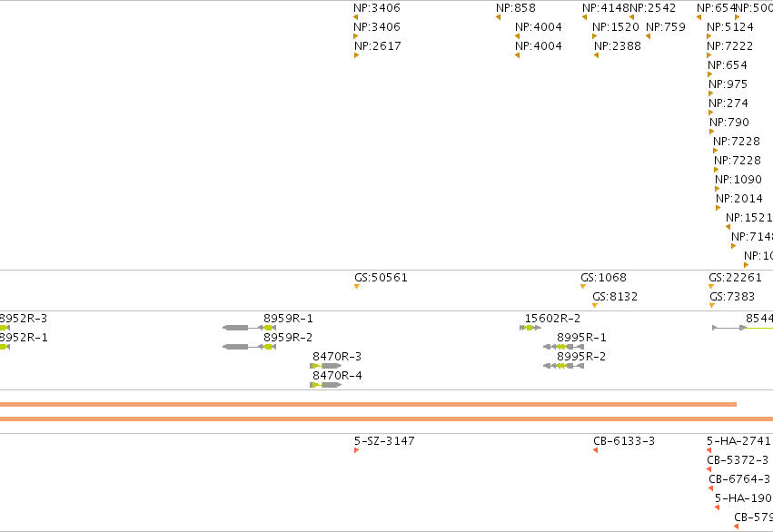Click the insertion marker under GS:50561
The image size is (773, 532).
[x=357, y=287]
